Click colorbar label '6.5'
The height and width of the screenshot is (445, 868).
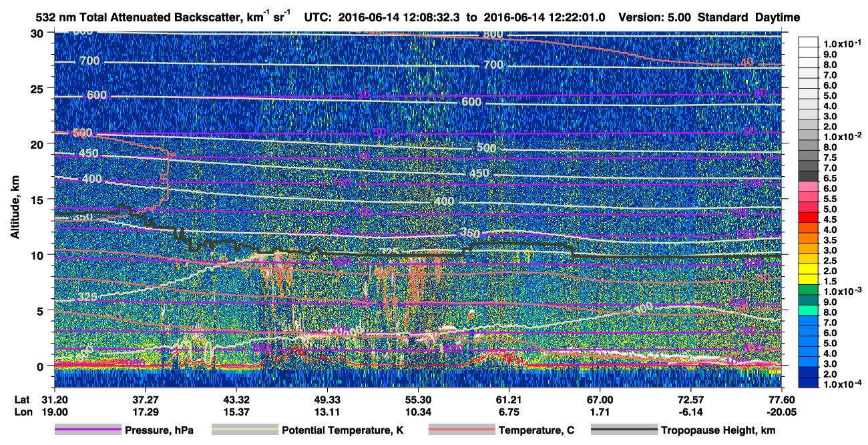pyautogui.click(x=830, y=177)
